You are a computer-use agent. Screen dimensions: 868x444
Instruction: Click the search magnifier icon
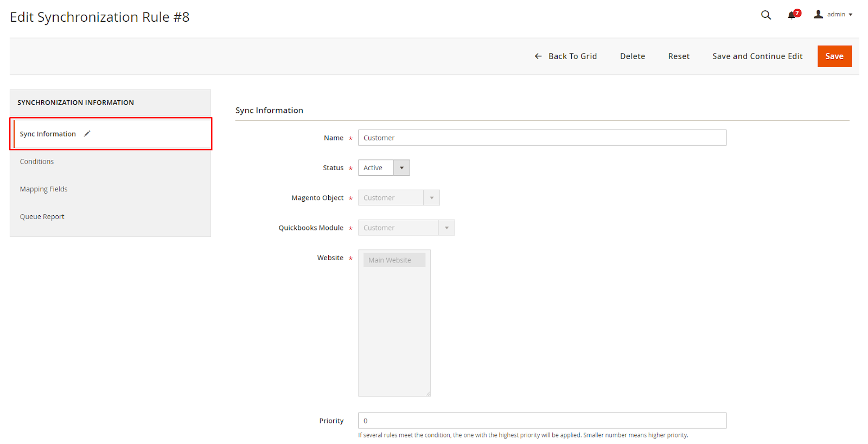[765, 15]
